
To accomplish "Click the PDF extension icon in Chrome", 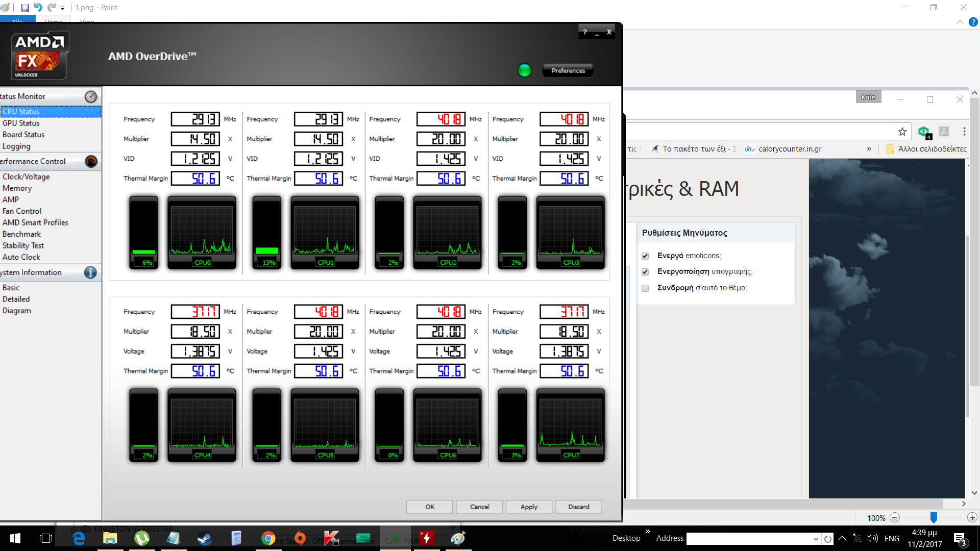I will [944, 132].
